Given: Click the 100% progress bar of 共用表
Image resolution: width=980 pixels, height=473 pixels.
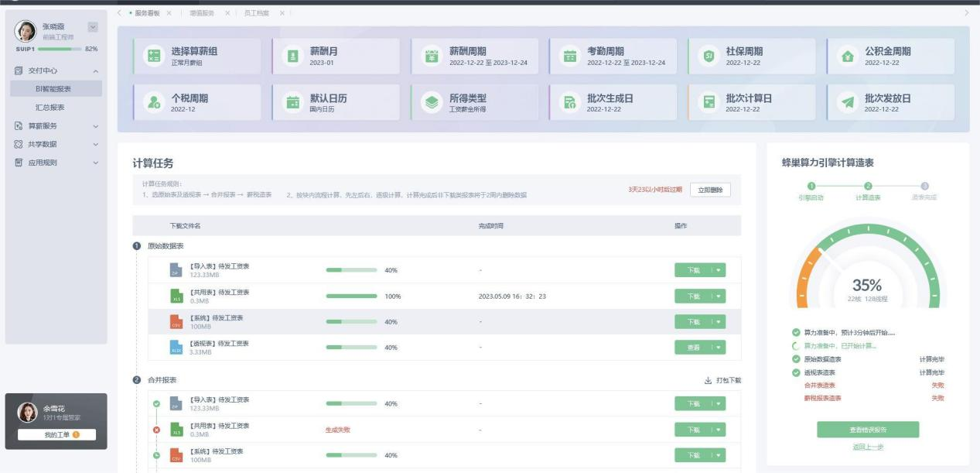Looking at the screenshot, I should point(351,296).
